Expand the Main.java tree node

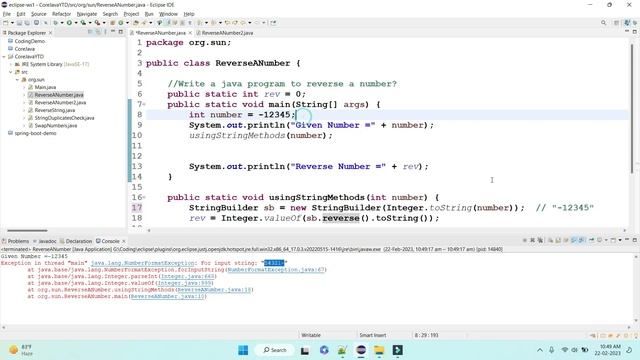click(24, 87)
